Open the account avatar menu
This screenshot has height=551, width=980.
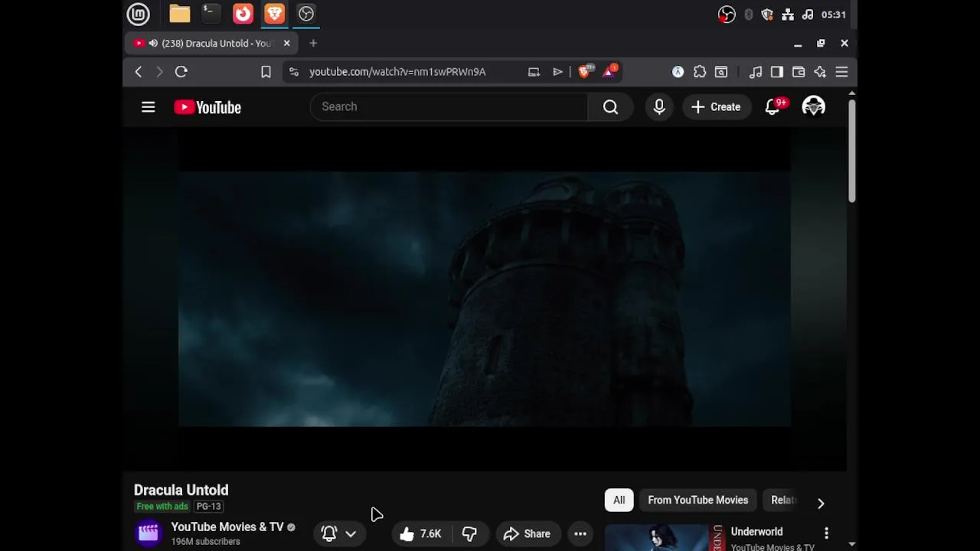click(x=813, y=107)
